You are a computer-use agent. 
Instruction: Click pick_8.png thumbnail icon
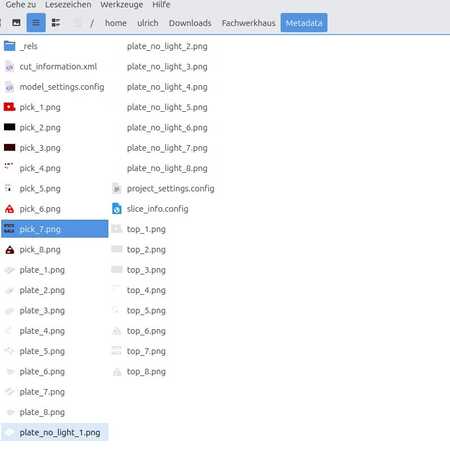coord(10,250)
